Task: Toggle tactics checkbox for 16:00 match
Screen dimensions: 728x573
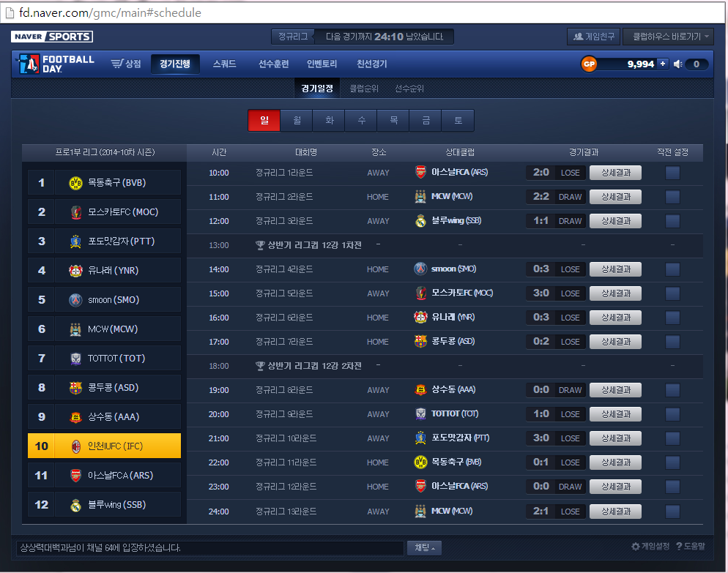Action: (x=672, y=318)
